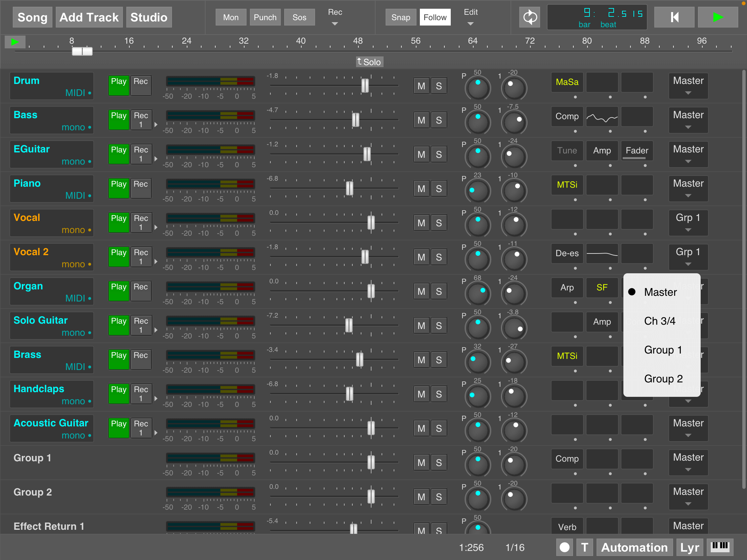The image size is (747, 560).
Task: Open the MaSa effect slot on Drum
Action: [567, 82]
